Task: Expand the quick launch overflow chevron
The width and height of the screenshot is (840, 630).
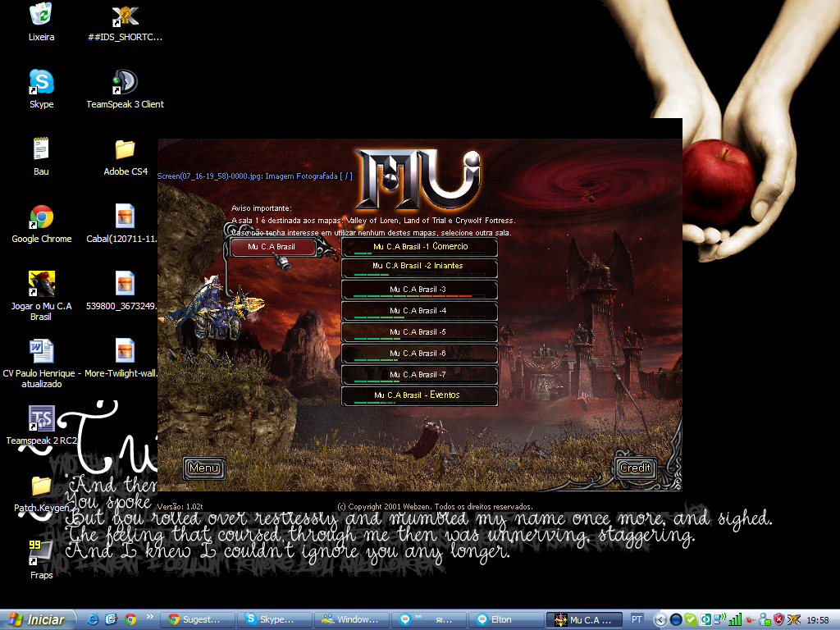Action: pyautogui.click(x=150, y=615)
